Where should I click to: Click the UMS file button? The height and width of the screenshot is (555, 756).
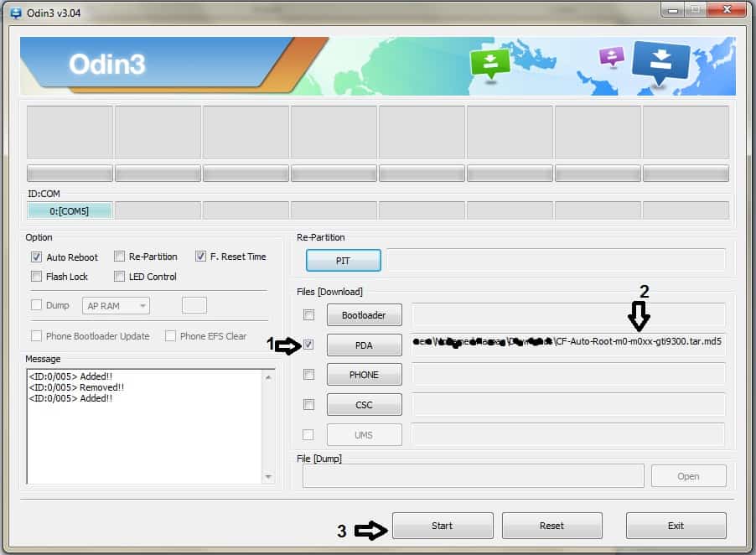coord(364,435)
